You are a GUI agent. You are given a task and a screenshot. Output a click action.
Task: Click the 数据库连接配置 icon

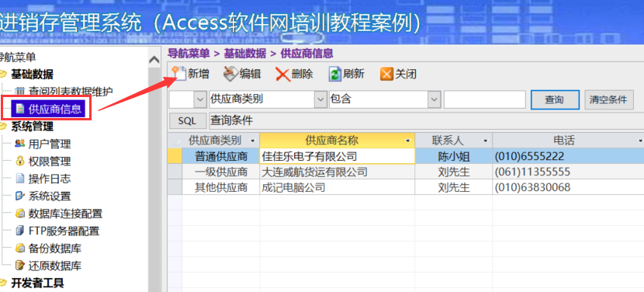click(19, 214)
